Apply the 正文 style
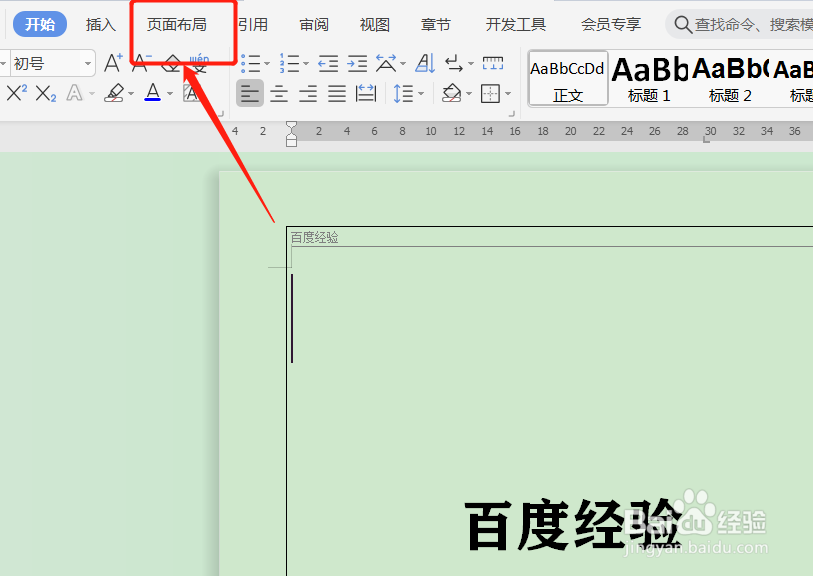 [568, 79]
